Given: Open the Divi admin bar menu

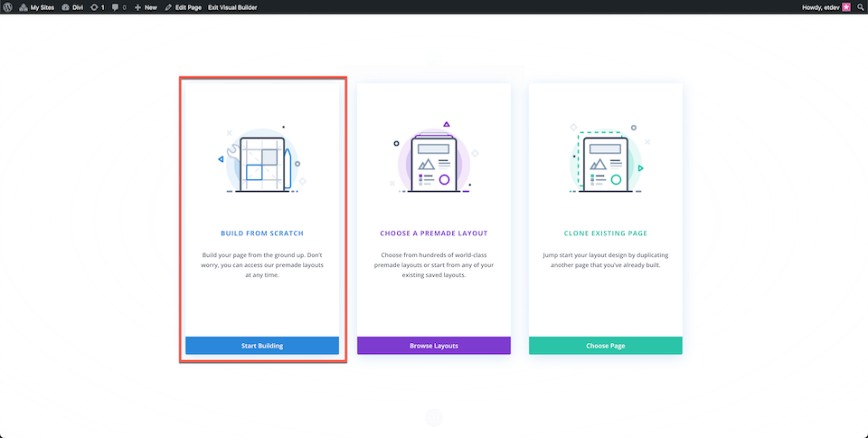Looking at the screenshot, I should (72, 7).
